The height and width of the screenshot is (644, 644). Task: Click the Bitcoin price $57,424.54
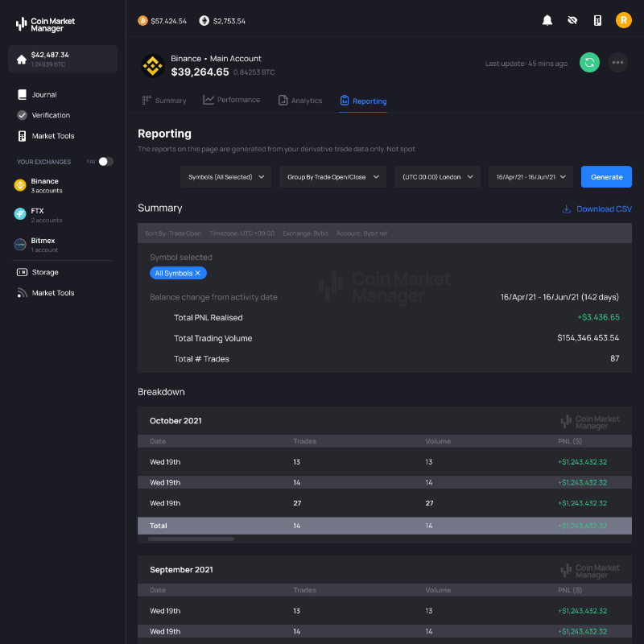point(168,21)
